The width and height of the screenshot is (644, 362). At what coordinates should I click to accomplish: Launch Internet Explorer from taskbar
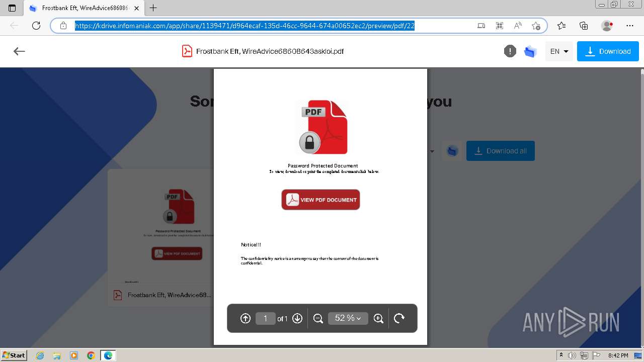[40, 355]
